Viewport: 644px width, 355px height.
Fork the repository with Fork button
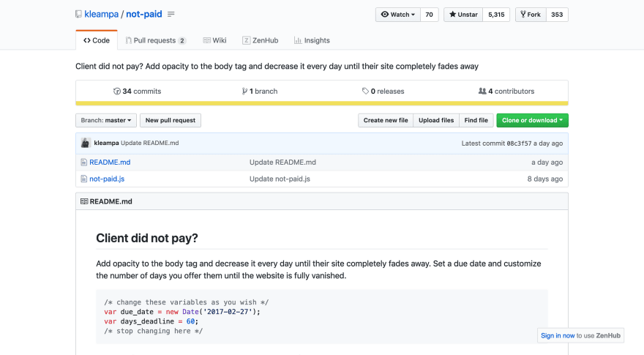coord(531,15)
